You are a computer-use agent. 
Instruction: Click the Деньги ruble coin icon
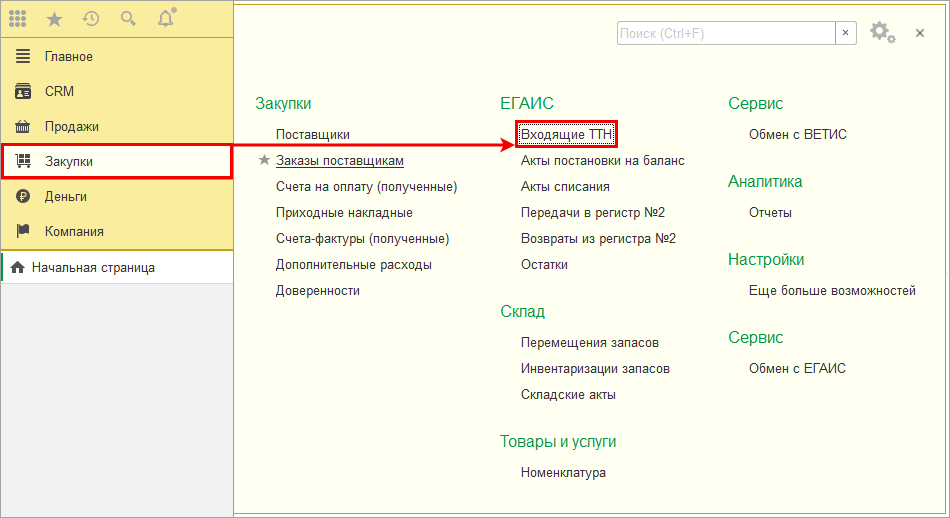click(23, 196)
